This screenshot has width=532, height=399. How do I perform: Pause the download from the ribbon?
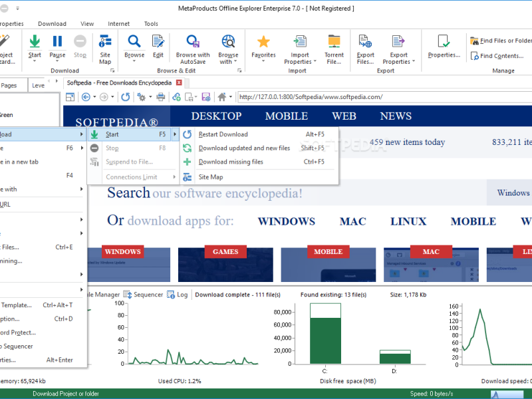click(57, 41)
